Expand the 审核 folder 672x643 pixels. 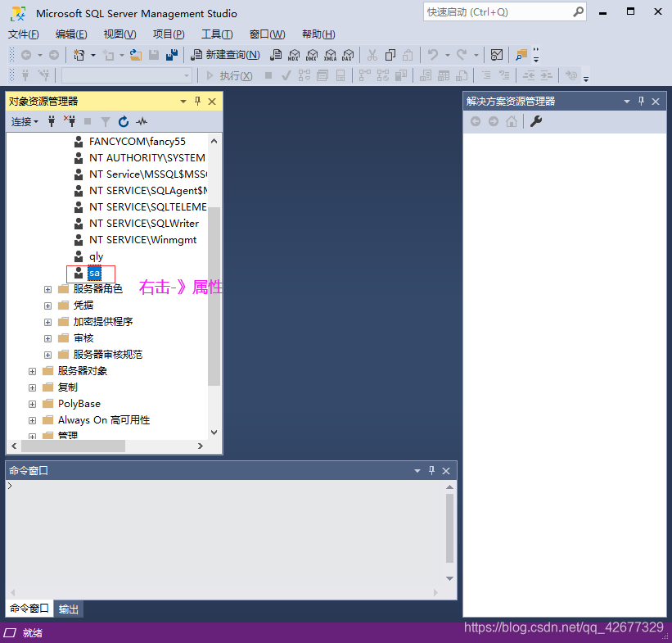[x=47, y=338]
